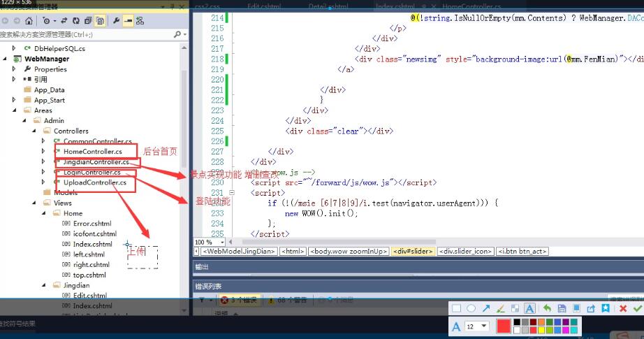Open Properties with the wrench icon
Screen dimensions: 644x339
click(x=116, y=20)
